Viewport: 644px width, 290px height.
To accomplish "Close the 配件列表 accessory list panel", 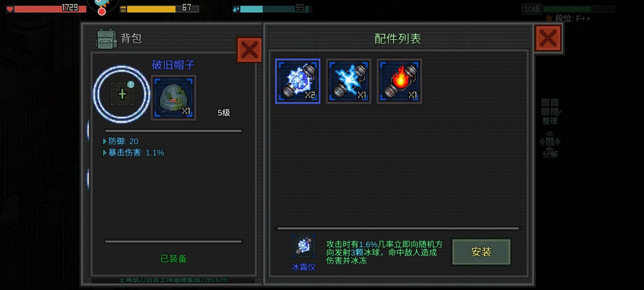I will pos(548,38).
